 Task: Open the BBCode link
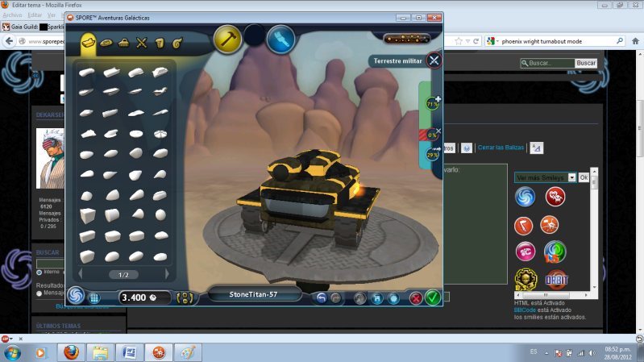(x=525, y=310)
